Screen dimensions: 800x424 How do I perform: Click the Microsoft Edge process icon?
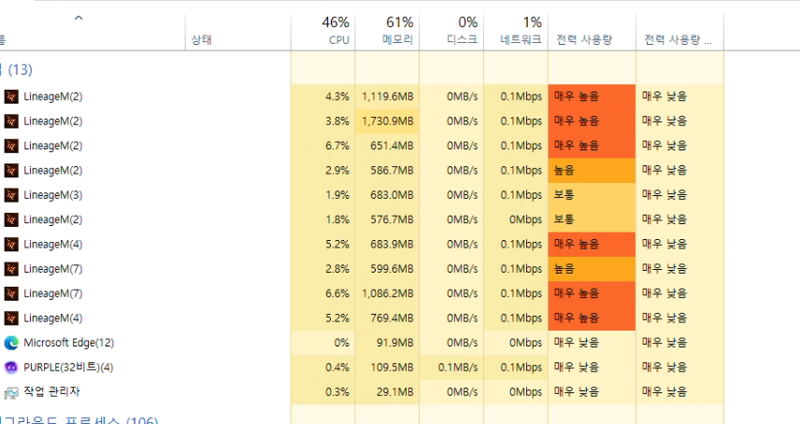[x=11, y=343]
